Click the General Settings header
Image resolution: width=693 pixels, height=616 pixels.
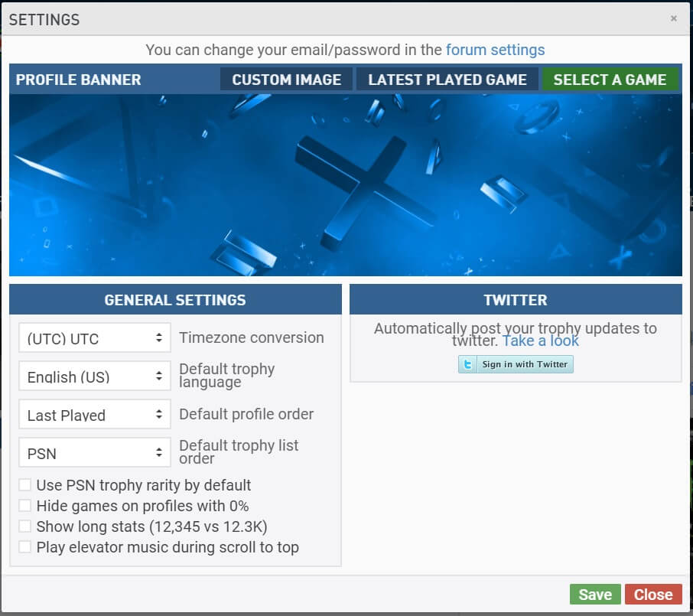[x=175, y=300]
